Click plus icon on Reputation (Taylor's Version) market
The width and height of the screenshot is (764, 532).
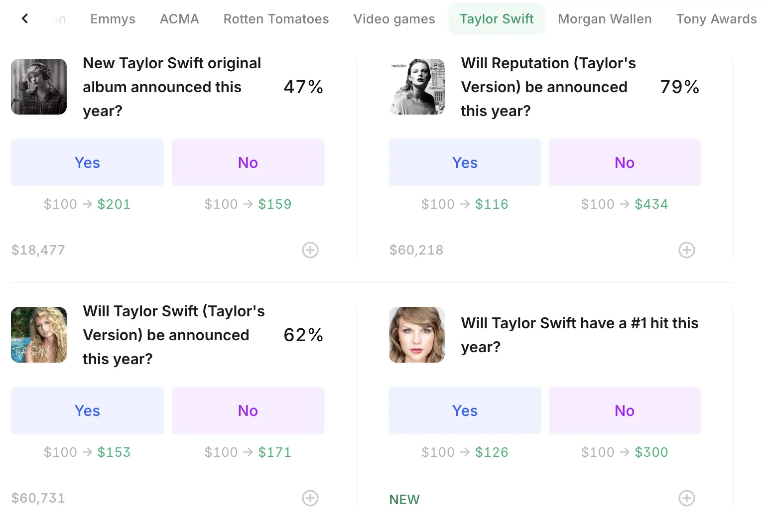click(686, 250)
